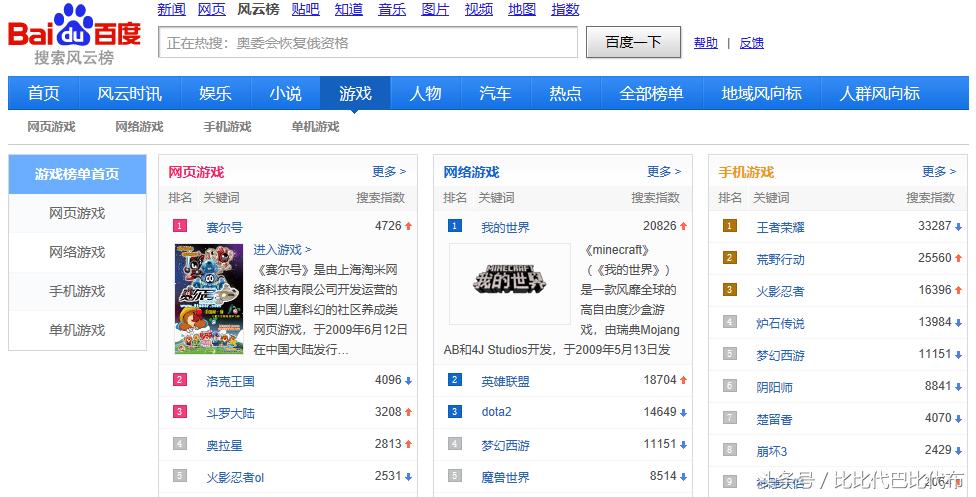Select 单机游戏 in the left sidebar
This screenshot has height=497, width=976.
point(77,330)
